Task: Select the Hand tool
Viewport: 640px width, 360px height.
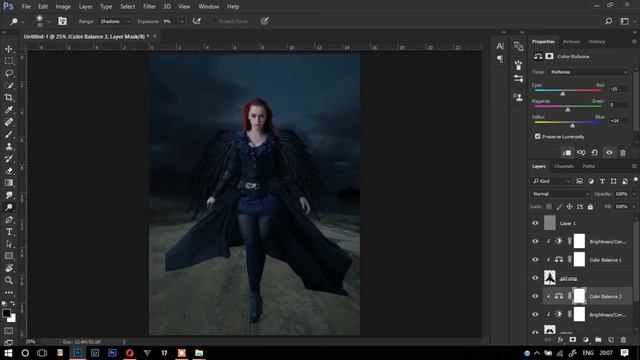Action: pos(9,268)
